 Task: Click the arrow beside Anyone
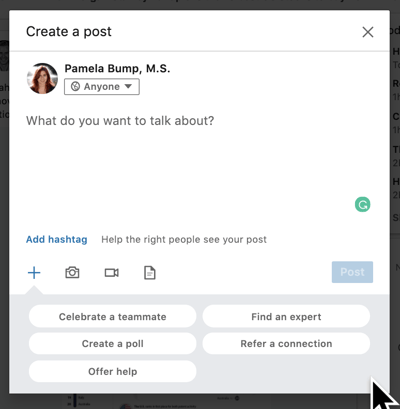pyautogui.click(x=128, y=86)
